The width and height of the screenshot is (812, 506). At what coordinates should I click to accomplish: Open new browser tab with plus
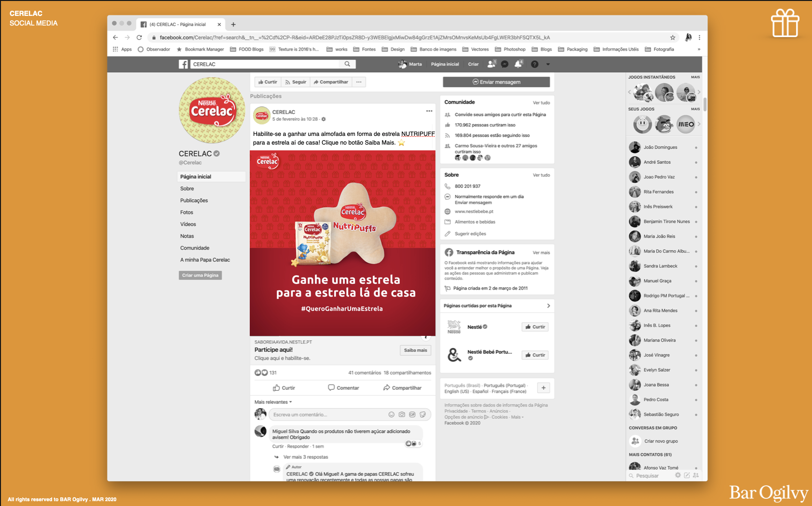click(x=233, y=25)
